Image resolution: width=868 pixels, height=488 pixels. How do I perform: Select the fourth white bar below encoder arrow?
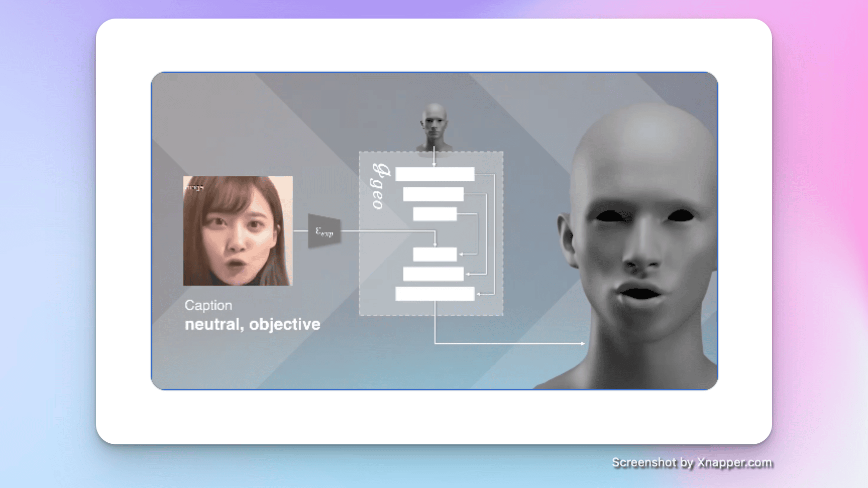point(435,255)
